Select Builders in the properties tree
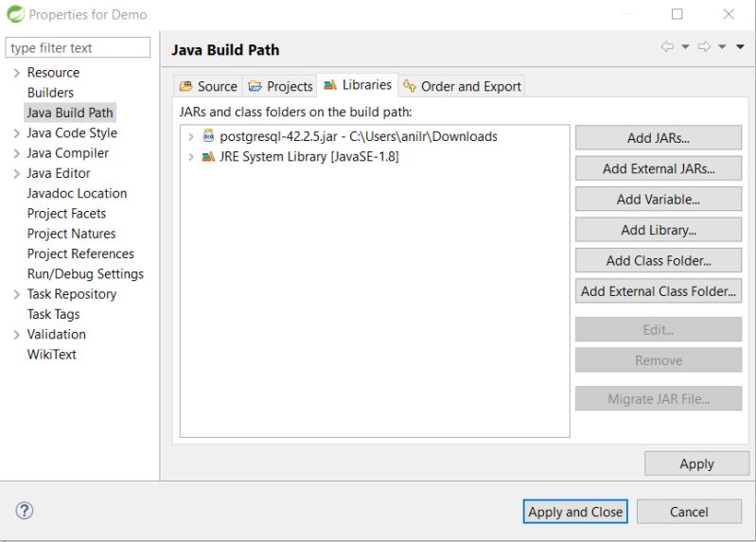The height and width of the screenshot is (542, 756). pyautogui.click(x=51, y=93)
